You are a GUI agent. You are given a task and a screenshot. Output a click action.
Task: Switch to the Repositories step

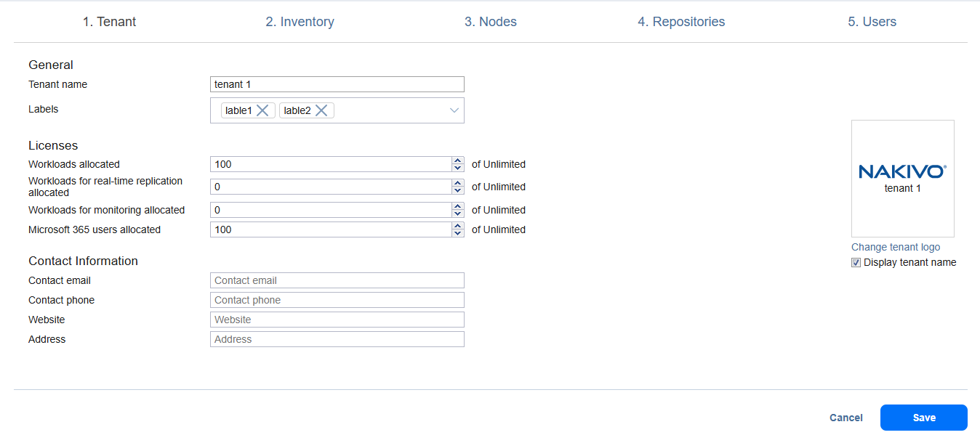(x=681, y=22)
